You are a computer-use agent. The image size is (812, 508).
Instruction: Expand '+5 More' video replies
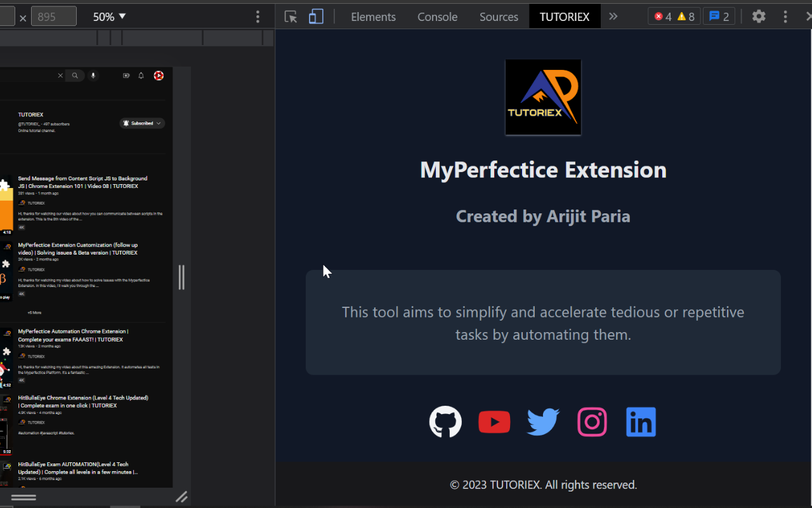(x=35, y=312)
